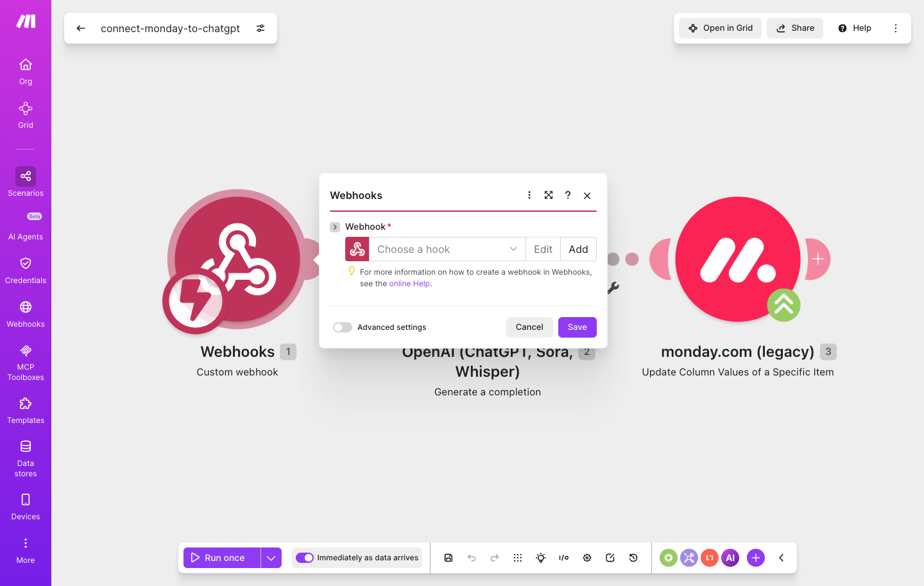The height and width of the screenshot is (586, 924).
Task: Open the Run once dropdown arrow
Action: [271, 558]
